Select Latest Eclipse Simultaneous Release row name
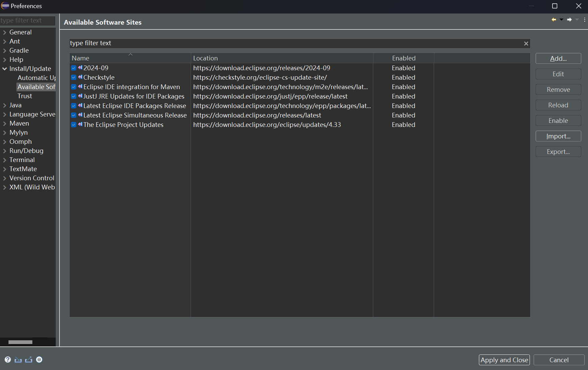Image resolution: width=588 pixels, height=370 pixels. pos(135,115)
